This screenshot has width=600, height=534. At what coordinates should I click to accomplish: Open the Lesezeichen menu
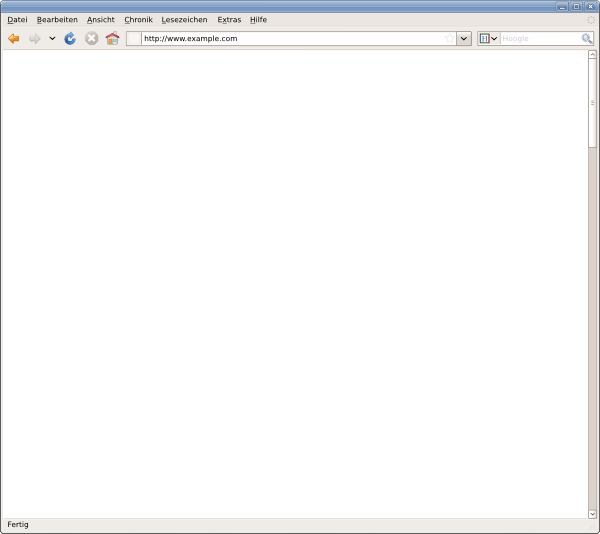(x=184, y=20)
